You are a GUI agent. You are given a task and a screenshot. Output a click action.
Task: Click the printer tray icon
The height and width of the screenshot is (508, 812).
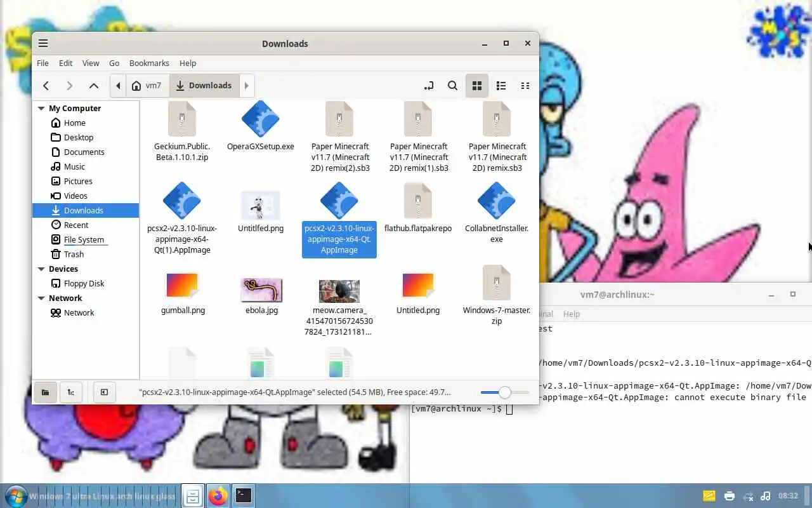click(x=730, y=496)
